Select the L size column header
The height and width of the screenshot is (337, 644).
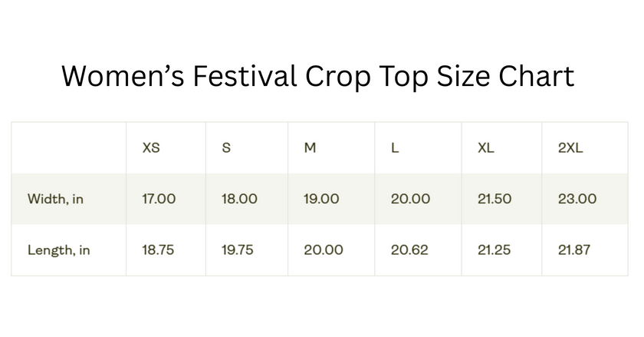click(395, 148)
